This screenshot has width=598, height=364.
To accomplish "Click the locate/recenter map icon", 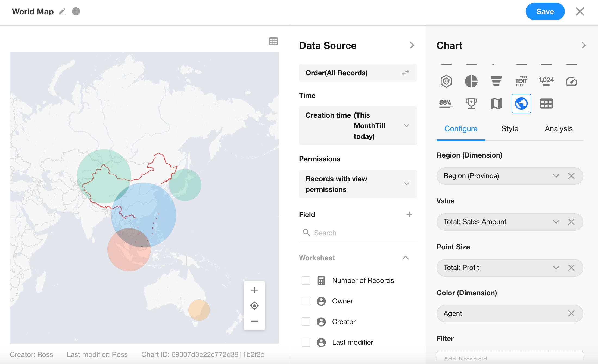I will click(x=254, y=306).
